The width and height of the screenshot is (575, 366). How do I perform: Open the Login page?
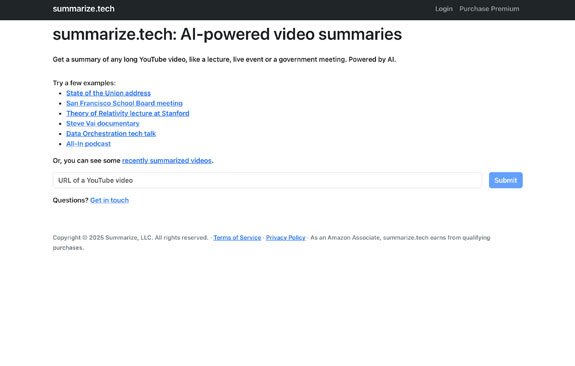click(x=444, y=9)
